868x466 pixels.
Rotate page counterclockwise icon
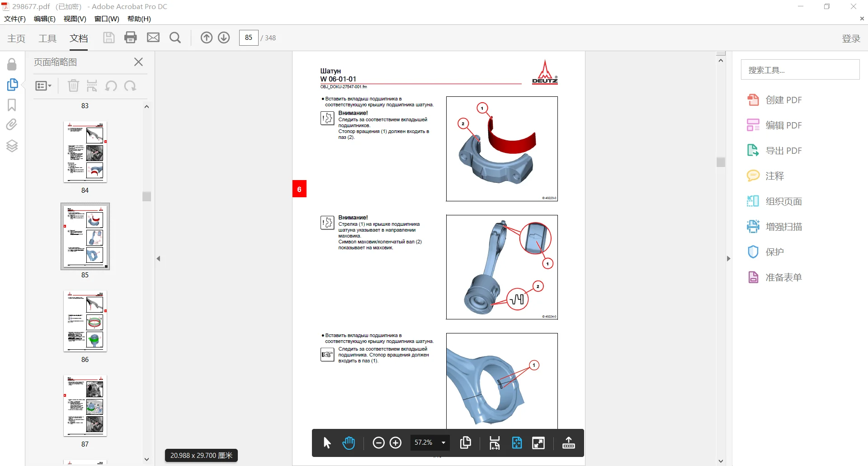[x=111, y=86]
